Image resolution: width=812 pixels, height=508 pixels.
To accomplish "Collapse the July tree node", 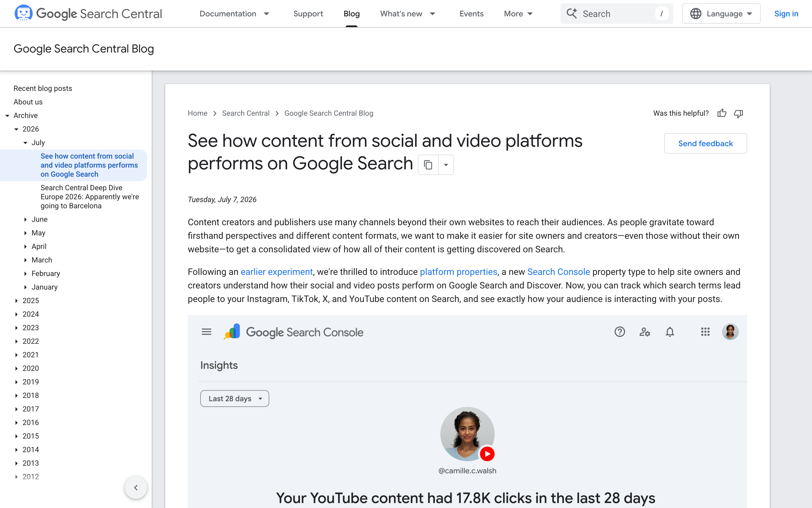I will [25, 143].
